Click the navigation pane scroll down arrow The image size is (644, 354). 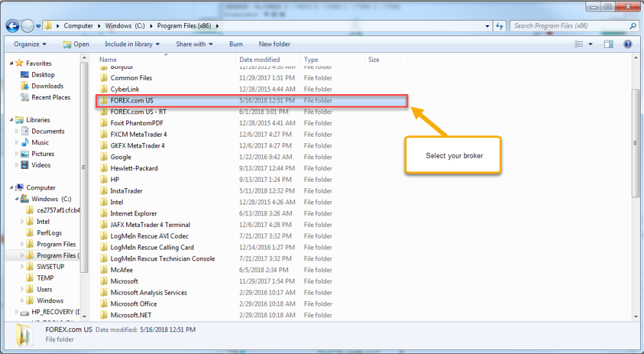[84, 316]
